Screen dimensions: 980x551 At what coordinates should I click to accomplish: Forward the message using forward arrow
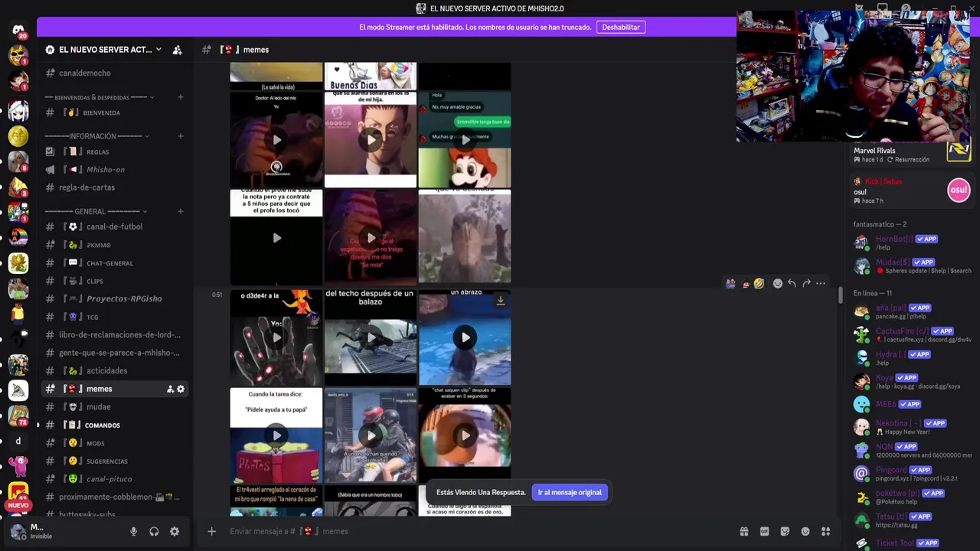click(x=806, y=283)
